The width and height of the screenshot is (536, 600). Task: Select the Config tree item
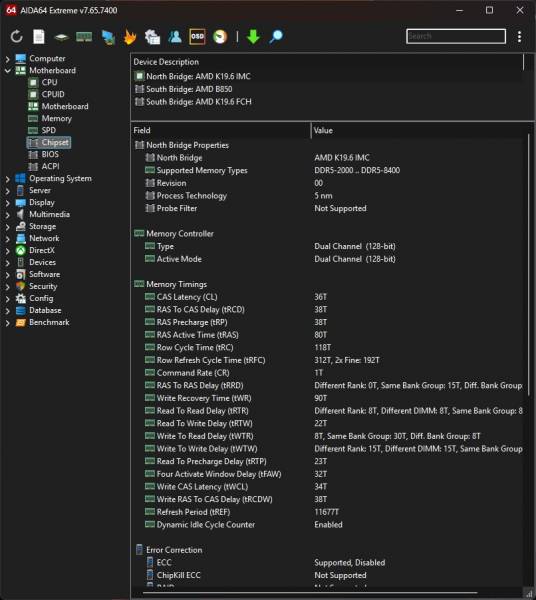[34, 298]
